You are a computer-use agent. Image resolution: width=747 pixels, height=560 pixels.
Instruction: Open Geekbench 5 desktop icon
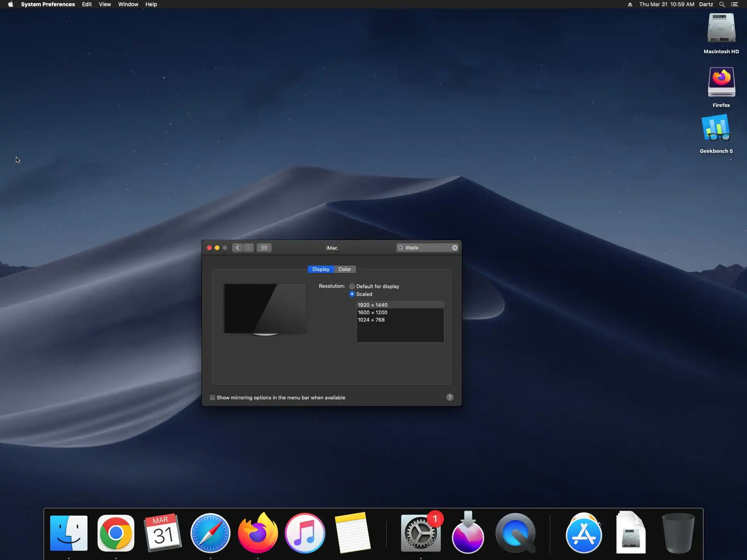tap(716, 128)
